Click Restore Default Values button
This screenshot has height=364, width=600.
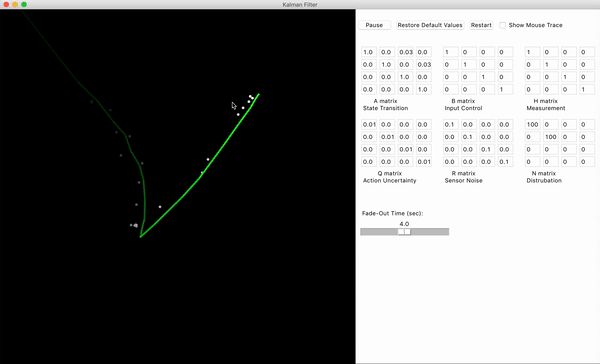pyautogui.click(x=430, y=25)
